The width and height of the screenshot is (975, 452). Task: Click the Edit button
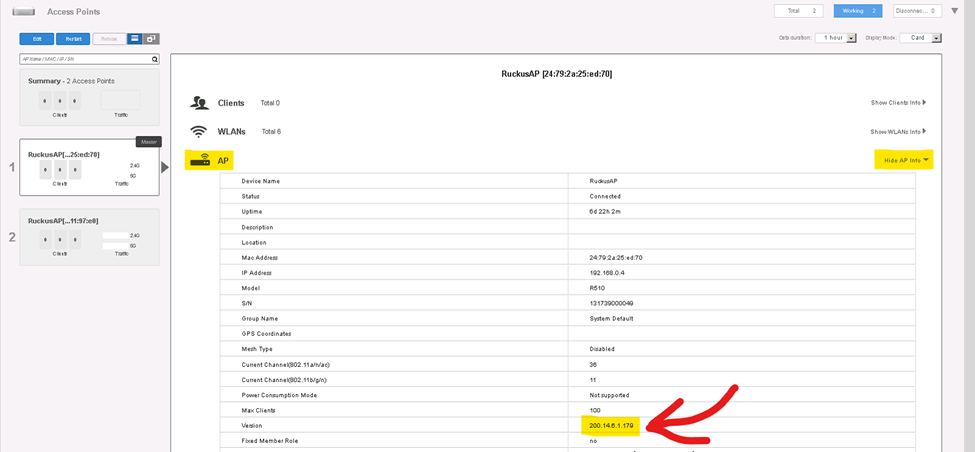37,39
